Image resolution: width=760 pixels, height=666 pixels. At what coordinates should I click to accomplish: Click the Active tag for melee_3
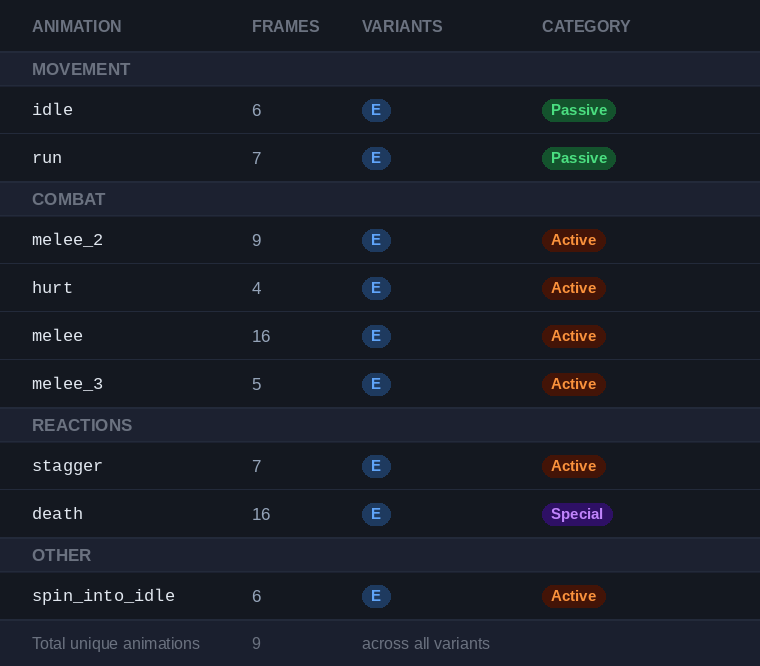coord(573,384)
